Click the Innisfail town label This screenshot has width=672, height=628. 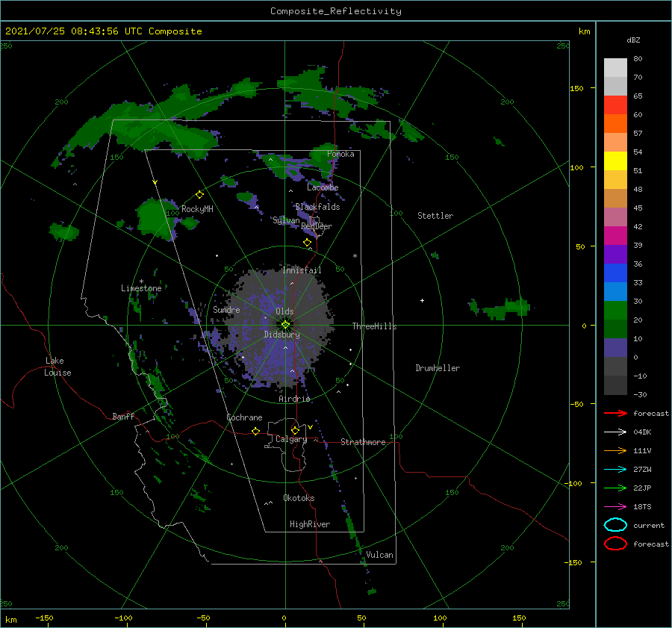302,270
